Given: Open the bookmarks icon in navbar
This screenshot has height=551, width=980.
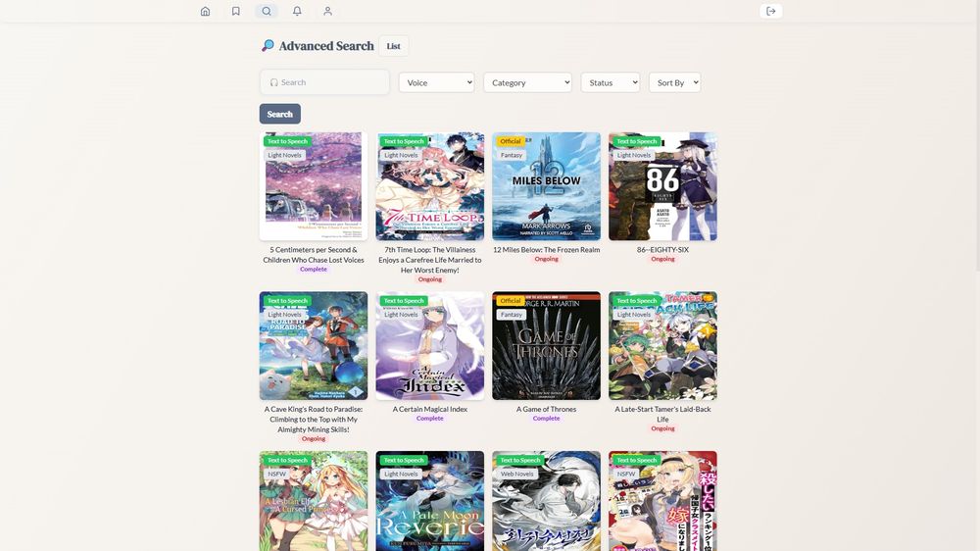Looking at the screenshot, I should [x=235, y=11].
